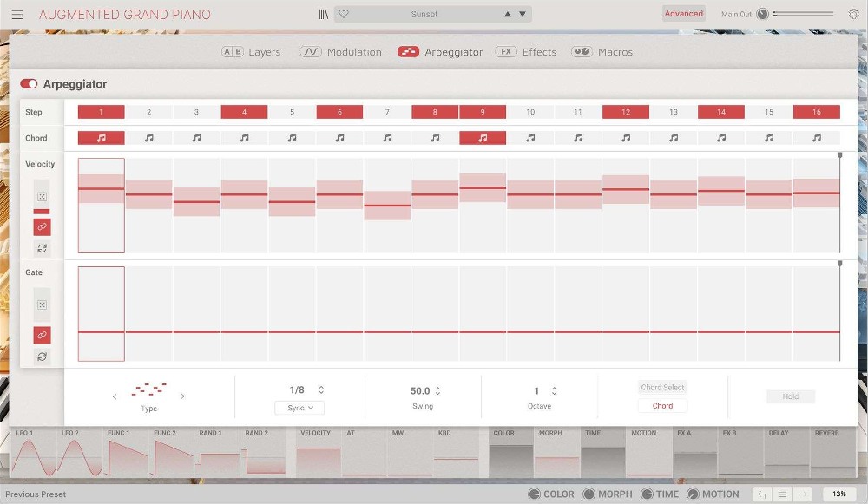The width and height of the screenshot is (868, 504).
Task: Click the Chord mode button
Action: [x=662, y=404]
